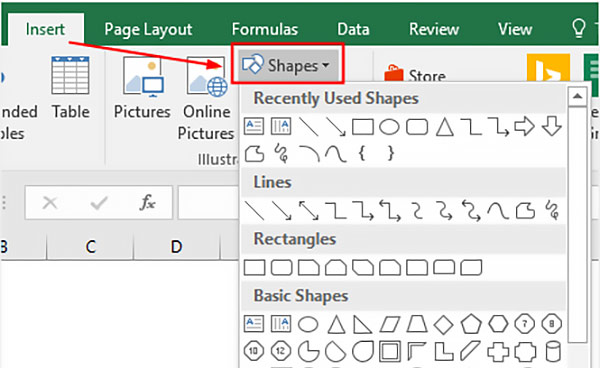Pick Cross (plus) shape in Basic Shapes

tap(498, 351)
